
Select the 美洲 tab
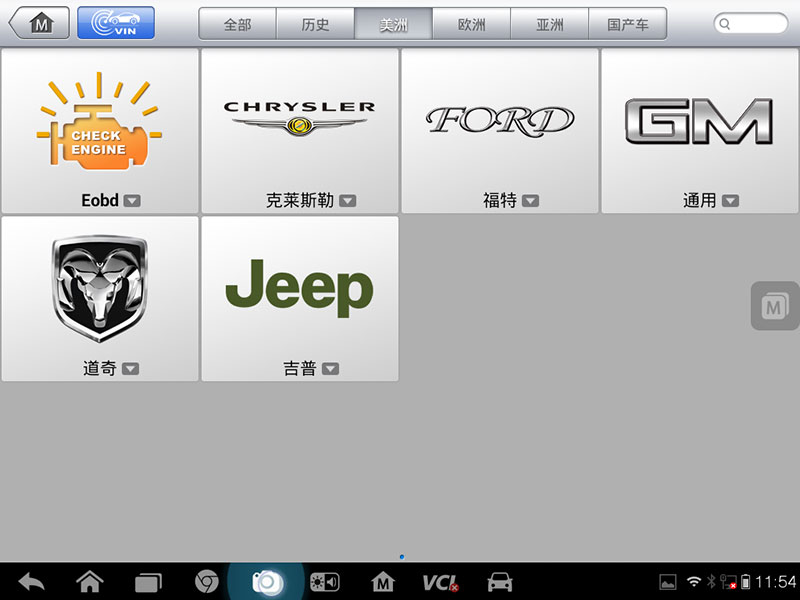393,24
